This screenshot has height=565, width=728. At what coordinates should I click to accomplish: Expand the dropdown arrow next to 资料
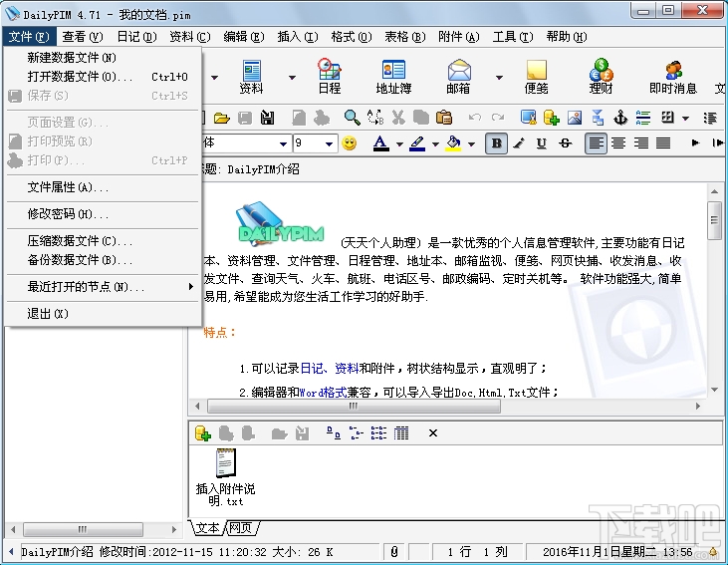(292, 77)
